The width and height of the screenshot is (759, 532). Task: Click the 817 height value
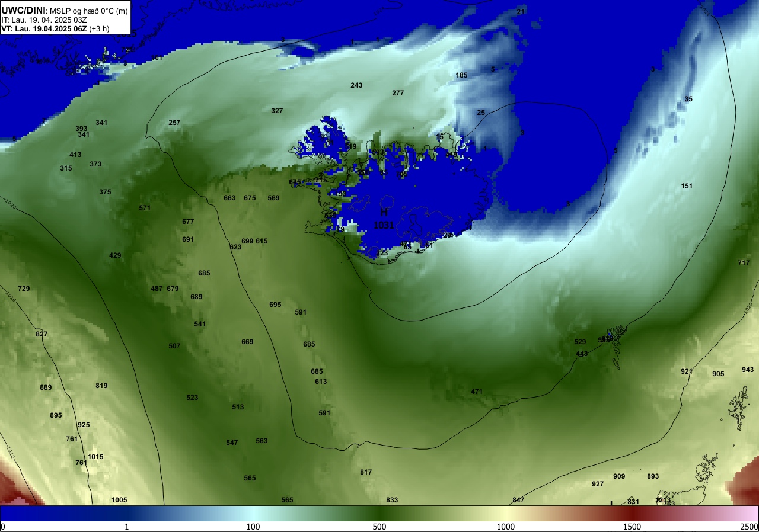pyautogui.click(x=366, y=472)
